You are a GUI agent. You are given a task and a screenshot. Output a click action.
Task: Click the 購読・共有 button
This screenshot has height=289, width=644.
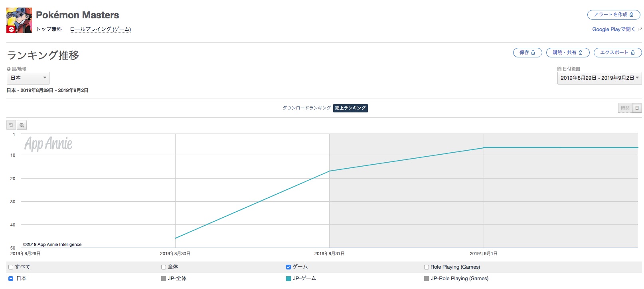pyautogui.click(x=568, y=53)
